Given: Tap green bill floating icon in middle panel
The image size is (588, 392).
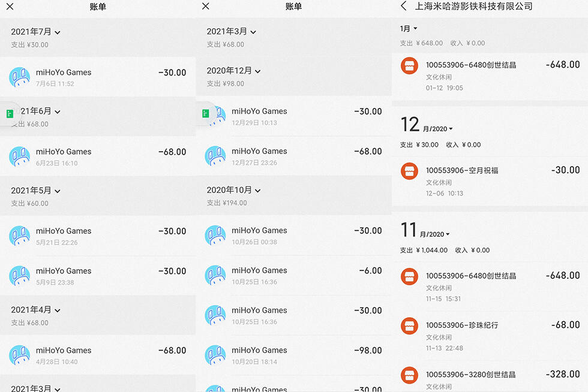Looking at the screenshot, I should 205,113.
